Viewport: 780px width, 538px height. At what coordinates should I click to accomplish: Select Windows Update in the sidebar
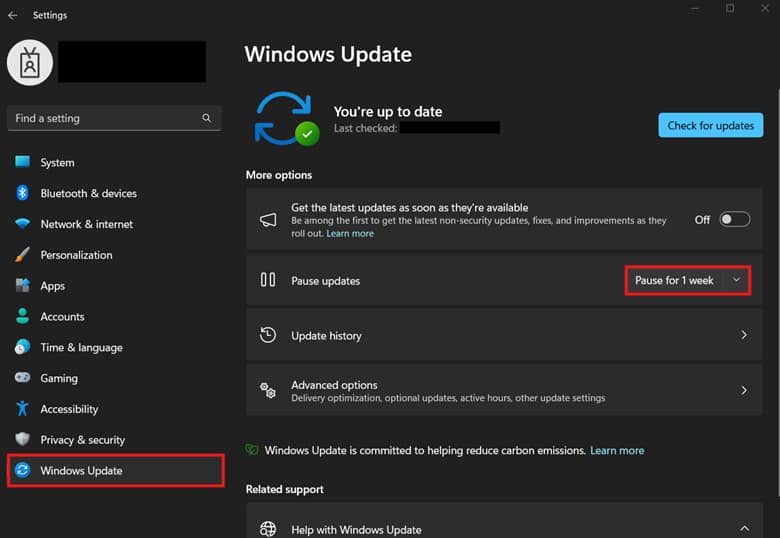click(115, 470)
